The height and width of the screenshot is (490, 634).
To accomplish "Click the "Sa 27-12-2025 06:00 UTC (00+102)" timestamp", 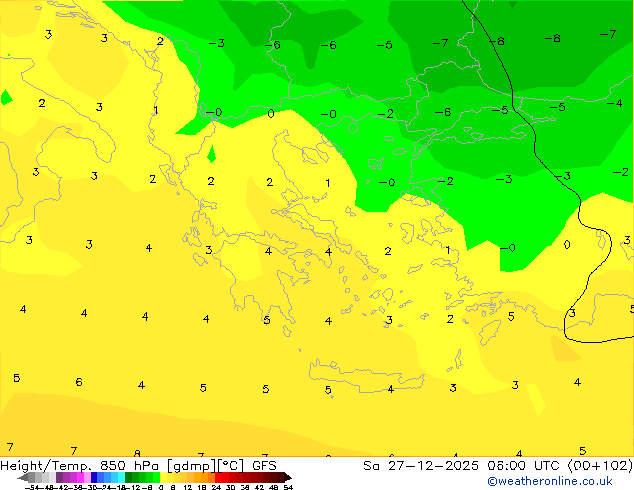I will tap(498, 466).
